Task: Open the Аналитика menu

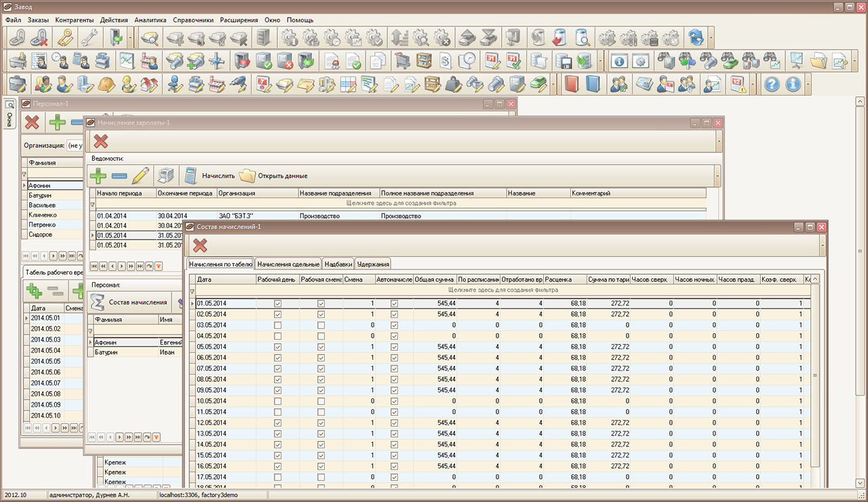Action: [x=150, y=20]
